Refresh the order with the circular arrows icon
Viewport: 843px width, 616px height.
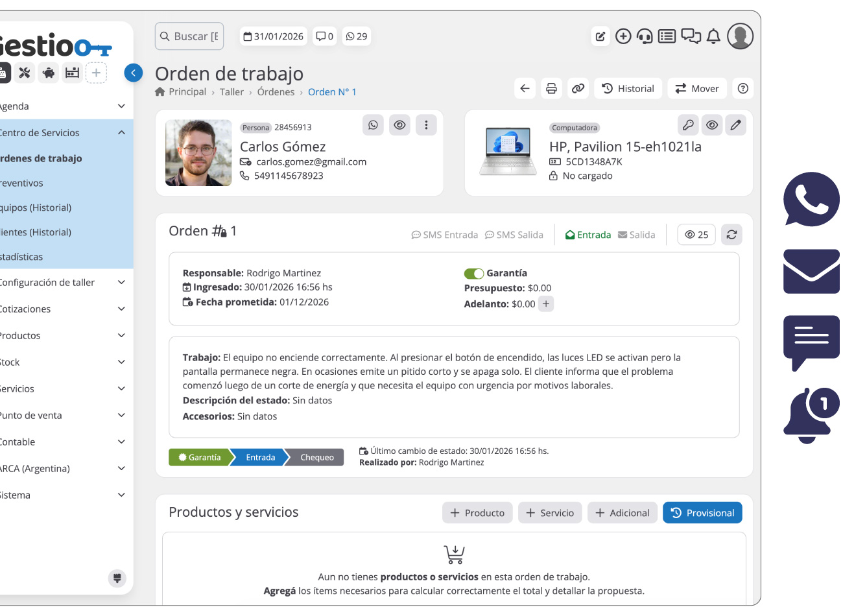[x=731, y=235]
